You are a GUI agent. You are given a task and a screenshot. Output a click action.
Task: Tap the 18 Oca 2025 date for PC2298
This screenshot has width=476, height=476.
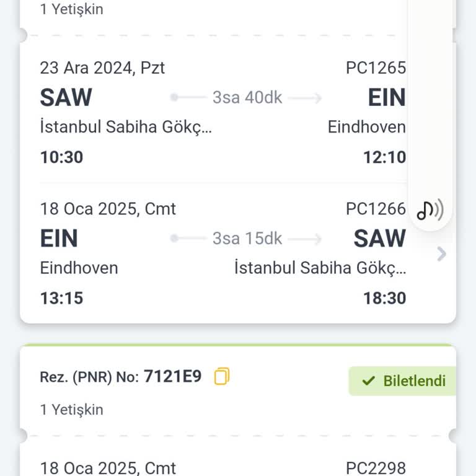[x=108, y=467]
